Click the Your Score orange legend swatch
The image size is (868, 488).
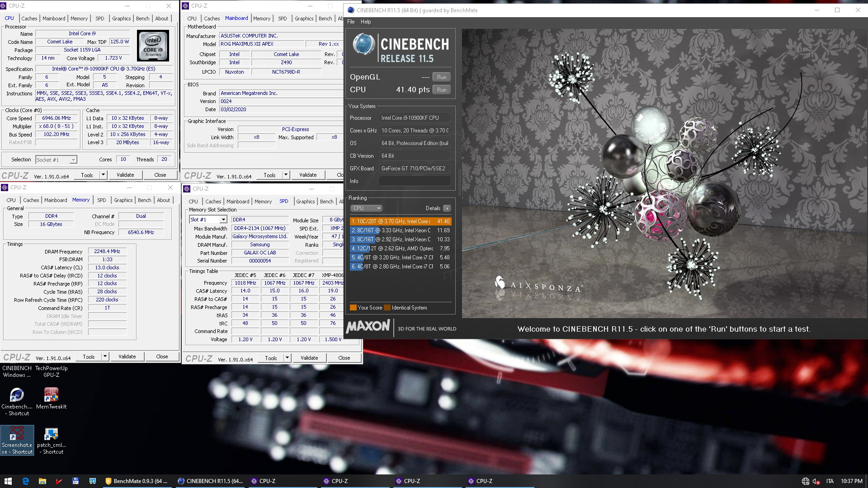(x=353, y=308)
